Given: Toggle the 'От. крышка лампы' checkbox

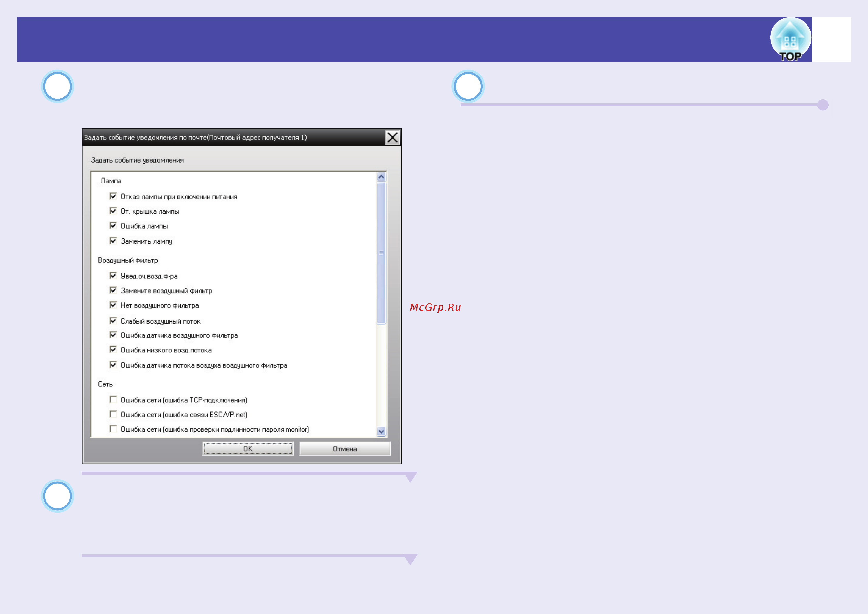Looking at the screenshot, I should pyautogui.click(x=113, y=211).
